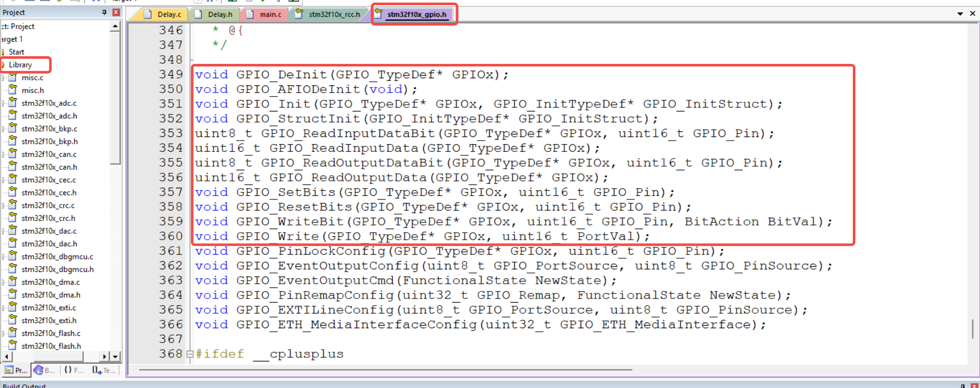
Task: Click the stm32f10x_bkp.h file icon
Action: click(x=13, y=141)
